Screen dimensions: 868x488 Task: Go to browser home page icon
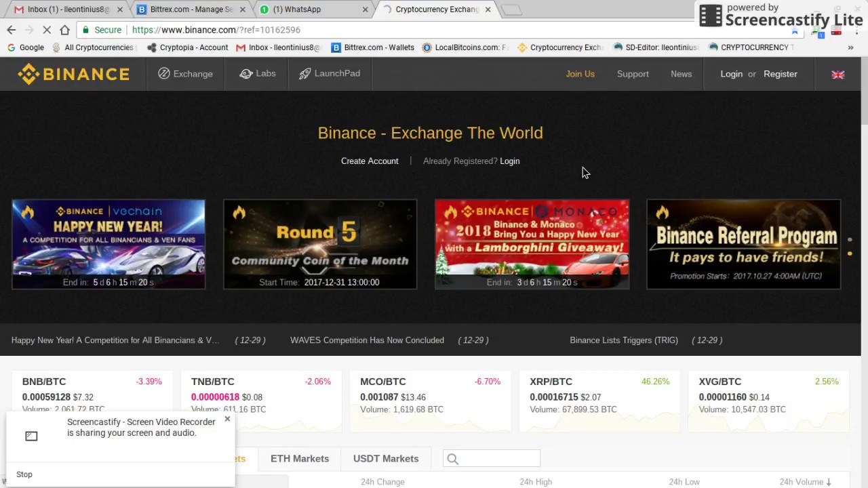[64, 30]
